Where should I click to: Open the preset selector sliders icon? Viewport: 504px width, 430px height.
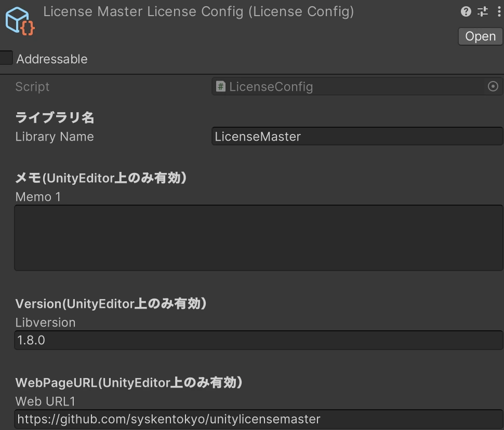pyautogui.click(x=483, y=11)
